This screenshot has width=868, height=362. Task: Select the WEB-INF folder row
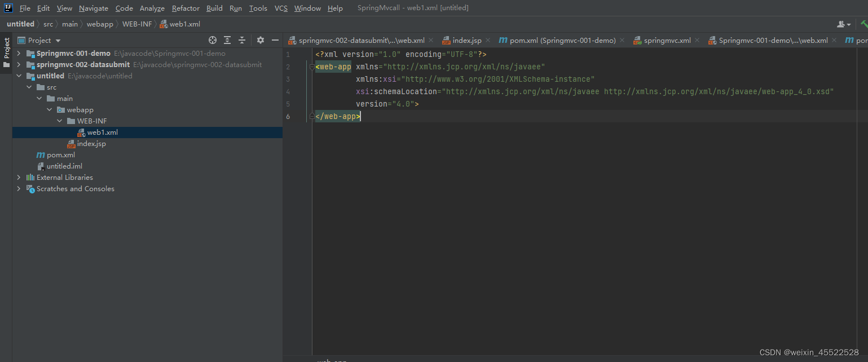coord(147,121)
